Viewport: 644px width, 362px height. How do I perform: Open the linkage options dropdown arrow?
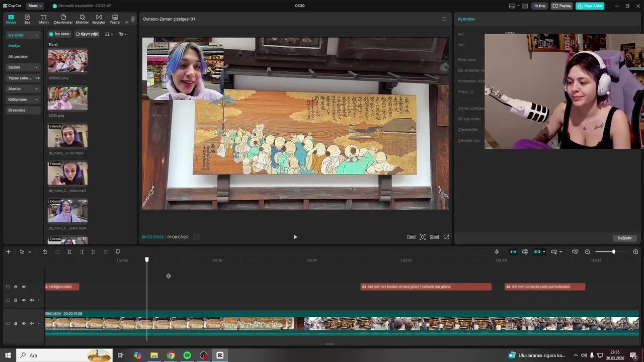544,252
